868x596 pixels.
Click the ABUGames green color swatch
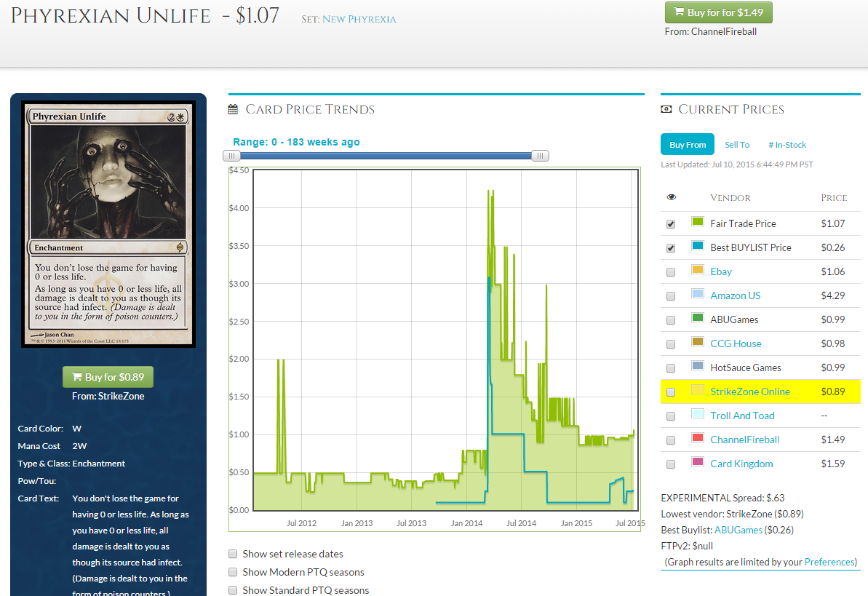(698, 317)
